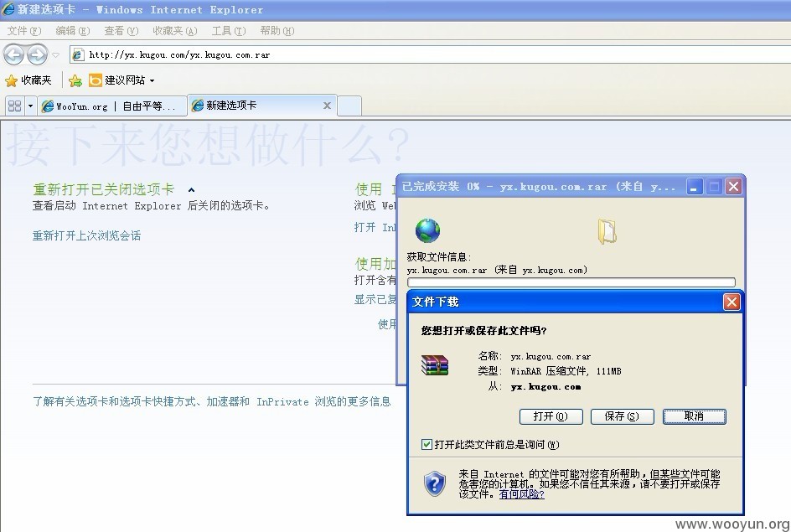Click the browser Forward arrow button
The image size is (791, 532).
tap(37, 54)
